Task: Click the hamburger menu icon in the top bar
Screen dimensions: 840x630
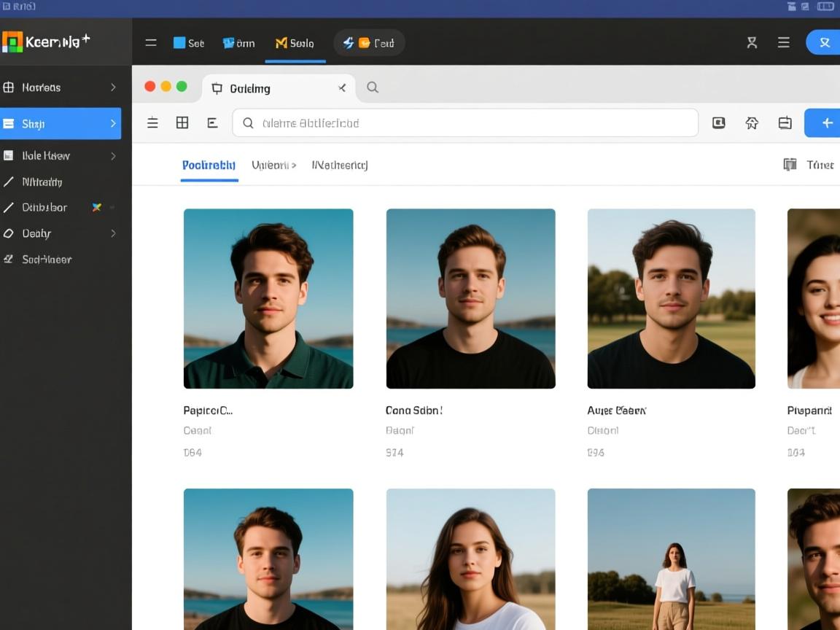Action: (x=151, y=43)
